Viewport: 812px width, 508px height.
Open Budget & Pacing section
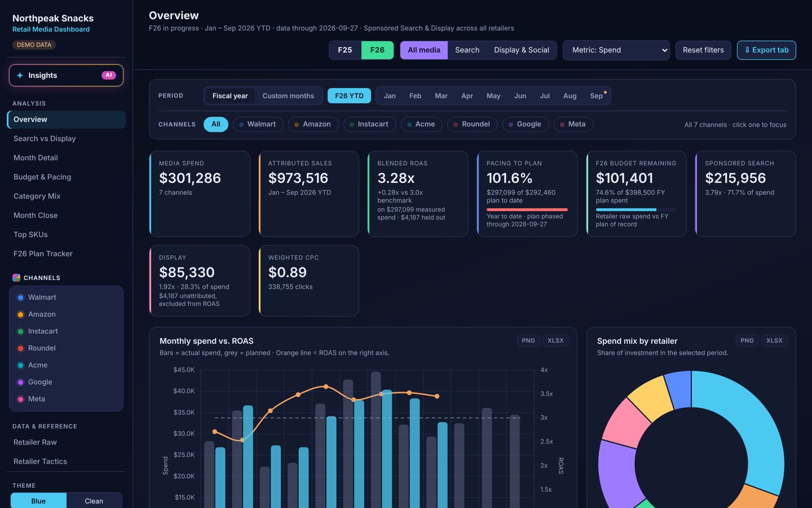[x=66, y=177]
